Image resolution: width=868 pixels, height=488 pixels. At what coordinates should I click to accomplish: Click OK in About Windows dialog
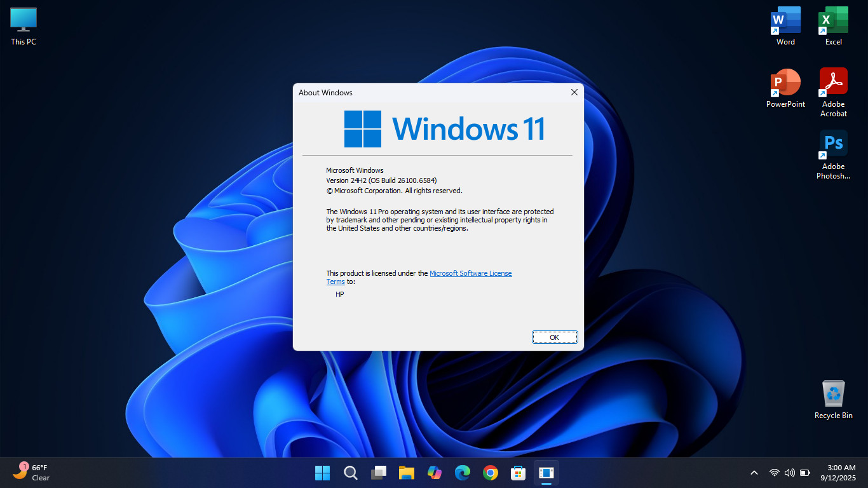pos(555,337)
